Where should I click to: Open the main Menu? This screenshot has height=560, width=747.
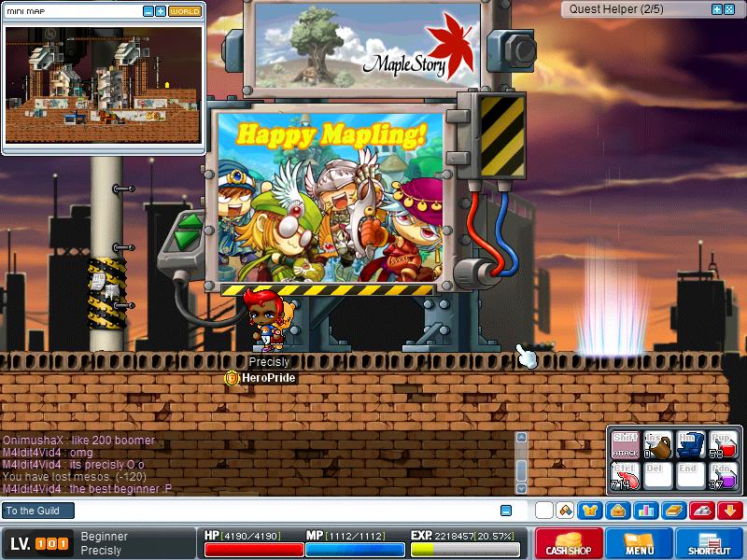coord(639,543)
